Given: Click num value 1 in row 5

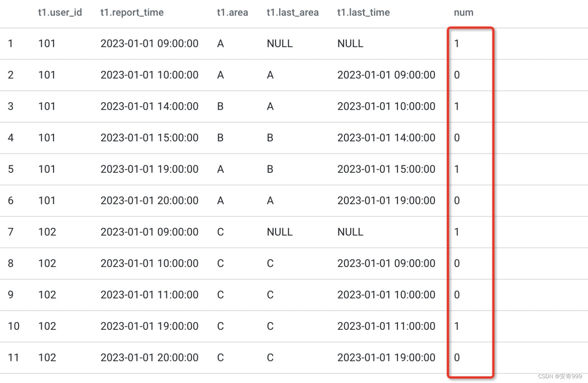Looking at the screenshot, I should (x=457, y=169).
